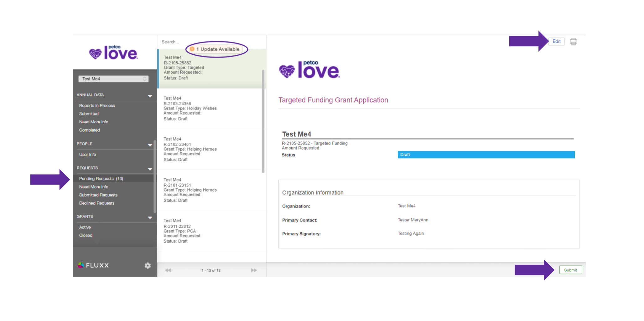Click the Submit button
The height and width of the screenshot is (321, 644).
pos(570,270)
